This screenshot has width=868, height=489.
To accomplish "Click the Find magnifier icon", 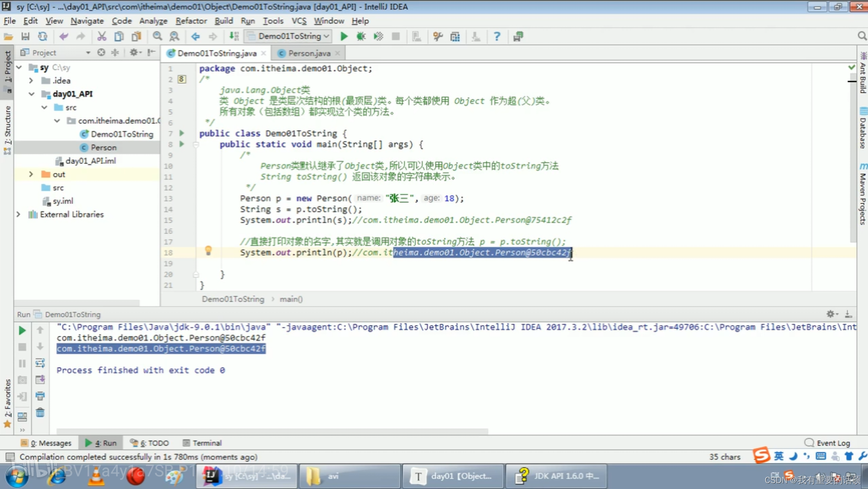I will click(157, 37).
